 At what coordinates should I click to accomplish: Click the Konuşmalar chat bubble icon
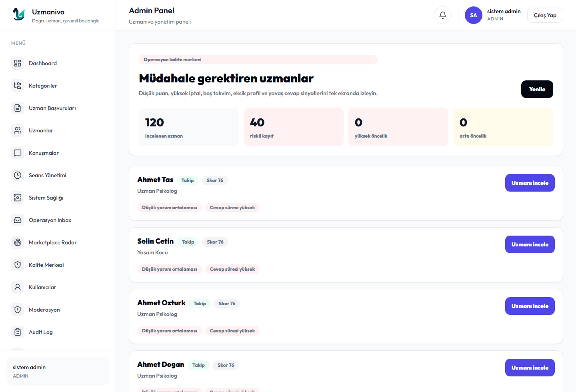click(18, 153)
